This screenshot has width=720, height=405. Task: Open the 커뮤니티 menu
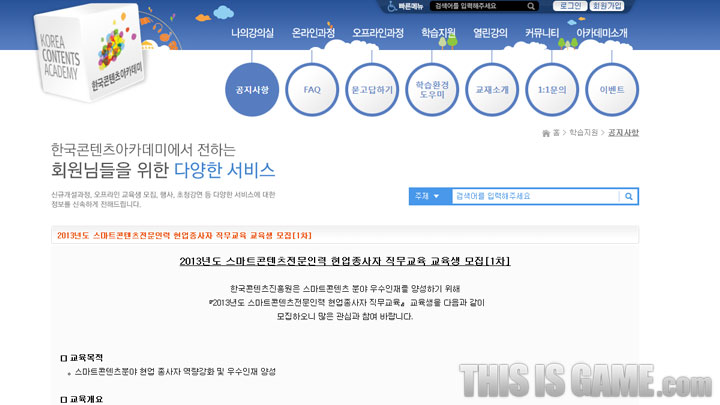(542, 33)
